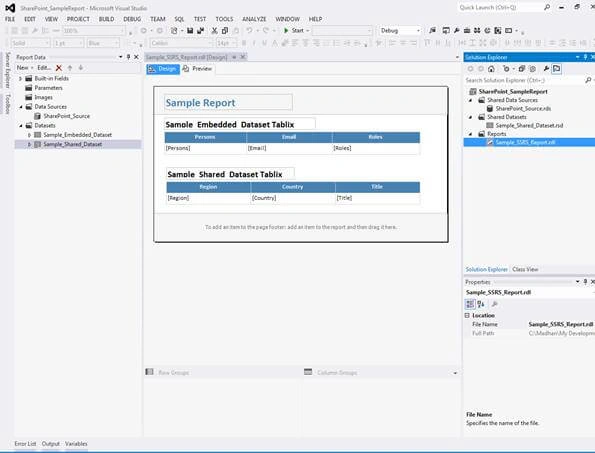This screenshot has height=453, width=595.
Task: Click the Country header in shared tablix
Action: coord(293,187)
